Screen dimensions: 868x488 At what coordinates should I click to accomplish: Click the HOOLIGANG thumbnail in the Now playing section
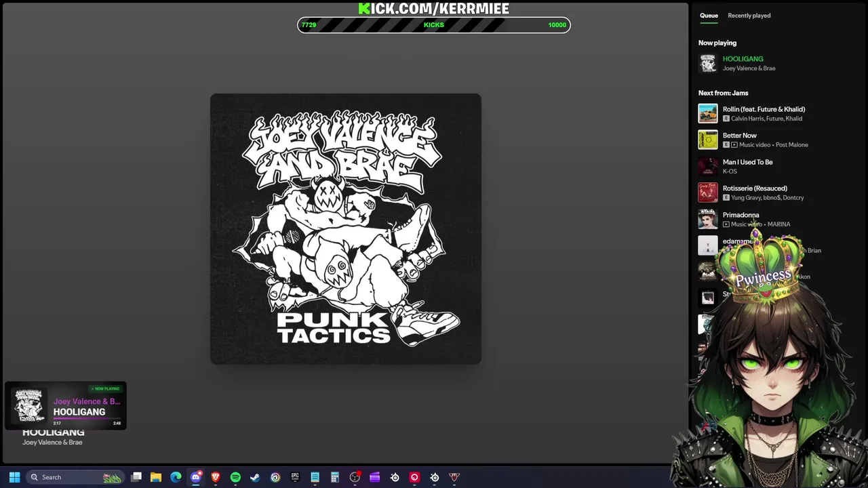[708, 63]
